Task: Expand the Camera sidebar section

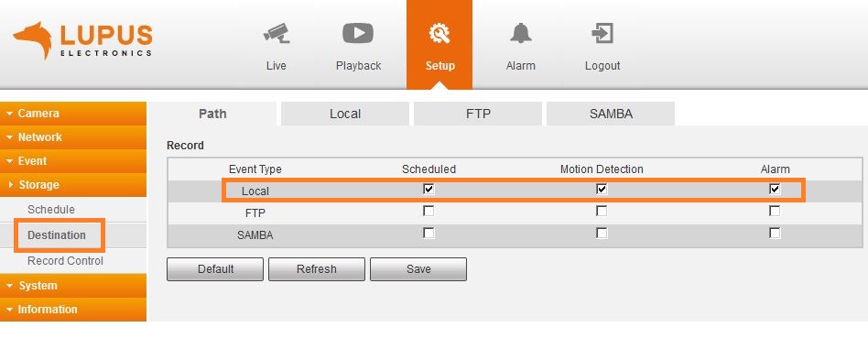Action: point(73,113)
